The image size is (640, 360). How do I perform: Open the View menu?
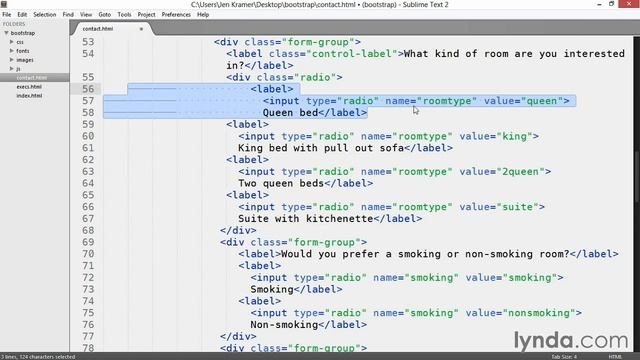(x=86, y=14)
